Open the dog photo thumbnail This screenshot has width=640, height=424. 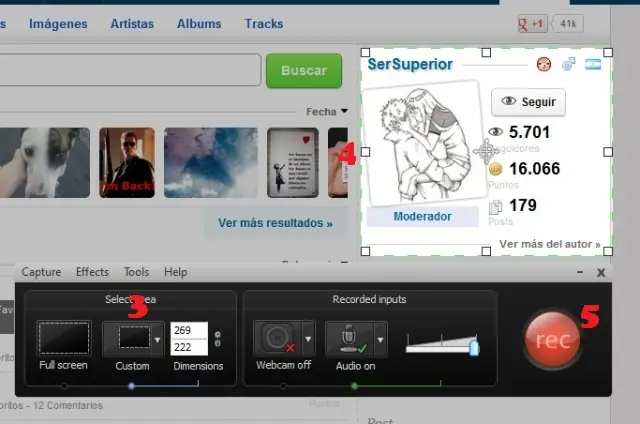(45, 162)
